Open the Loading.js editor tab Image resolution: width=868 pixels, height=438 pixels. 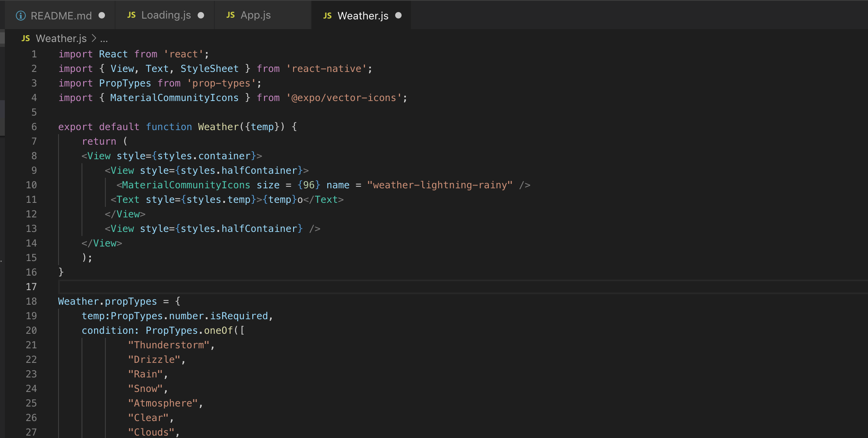(x=166, y=15)
